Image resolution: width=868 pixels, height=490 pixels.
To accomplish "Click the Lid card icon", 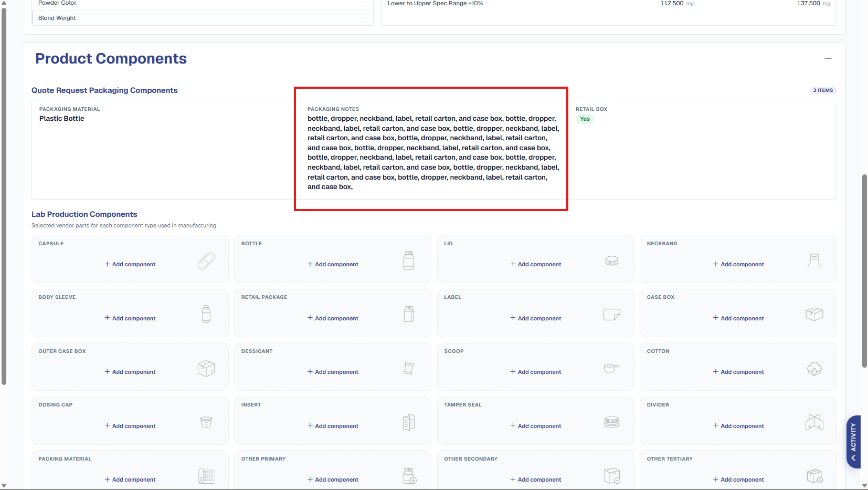I will (x=612, y=261).
